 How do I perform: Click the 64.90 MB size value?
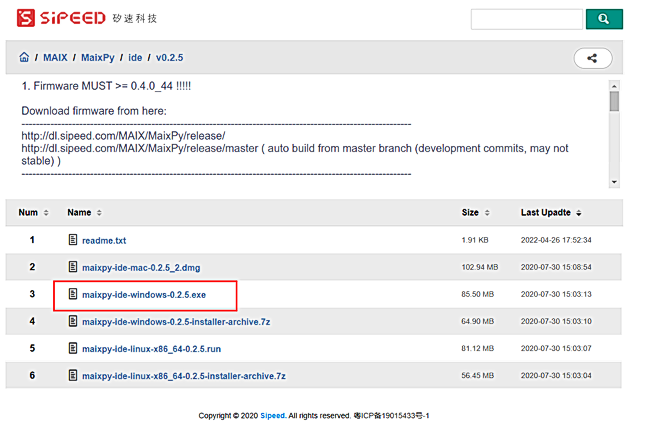[478, 322]
